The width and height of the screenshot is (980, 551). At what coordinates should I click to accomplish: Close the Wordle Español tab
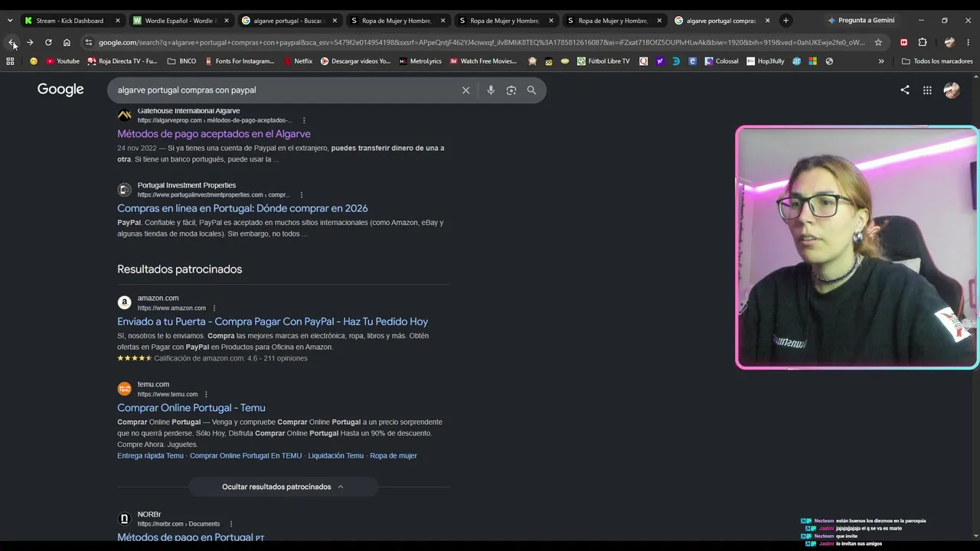coord(226,21)
